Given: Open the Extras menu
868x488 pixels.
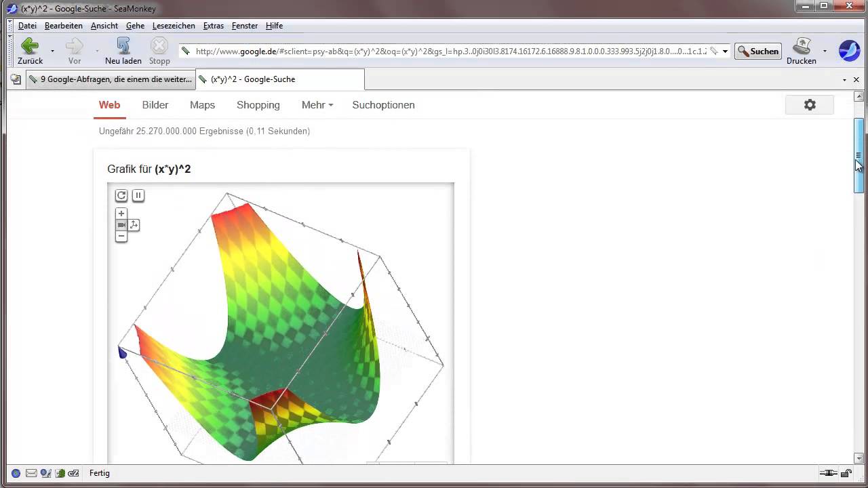Looking at the screenshot, I should 214,26.
